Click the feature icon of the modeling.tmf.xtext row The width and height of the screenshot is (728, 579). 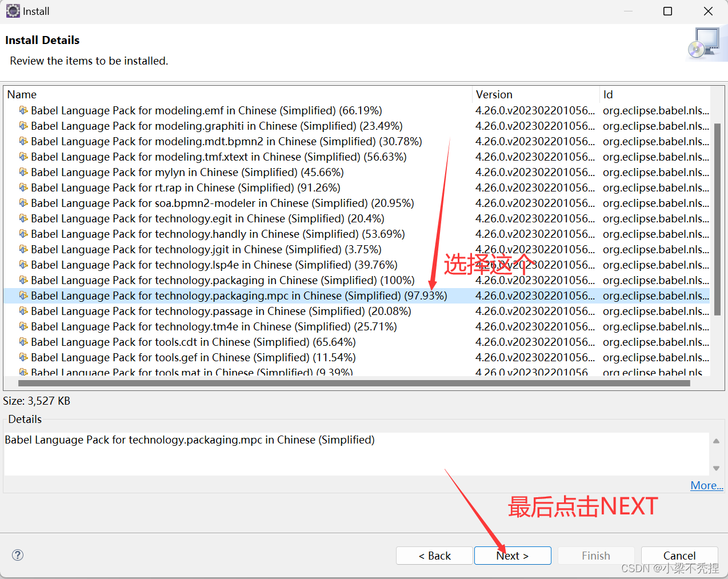coord(23,157)
